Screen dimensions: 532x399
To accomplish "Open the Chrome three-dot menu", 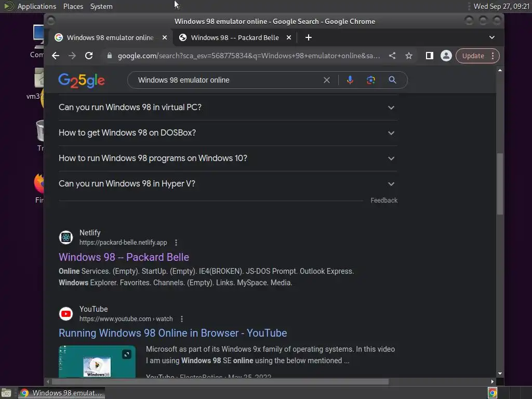I will [x=493, y=56].
